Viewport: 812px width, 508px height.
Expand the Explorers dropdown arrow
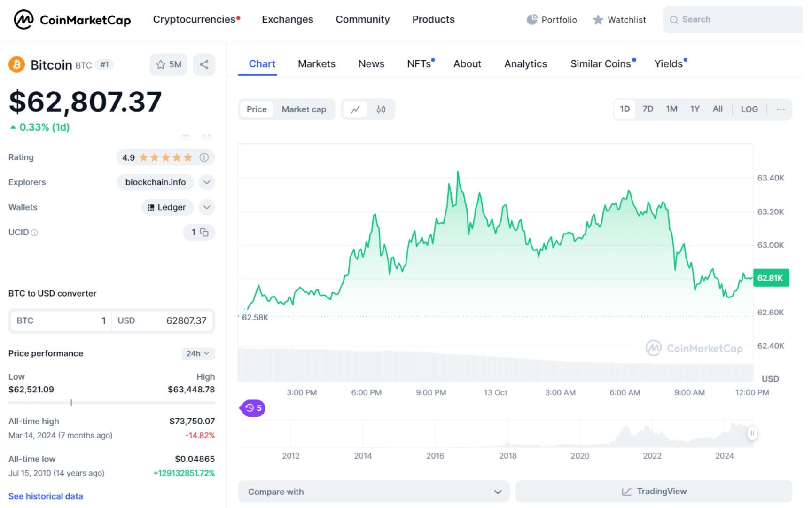[207, 182]
